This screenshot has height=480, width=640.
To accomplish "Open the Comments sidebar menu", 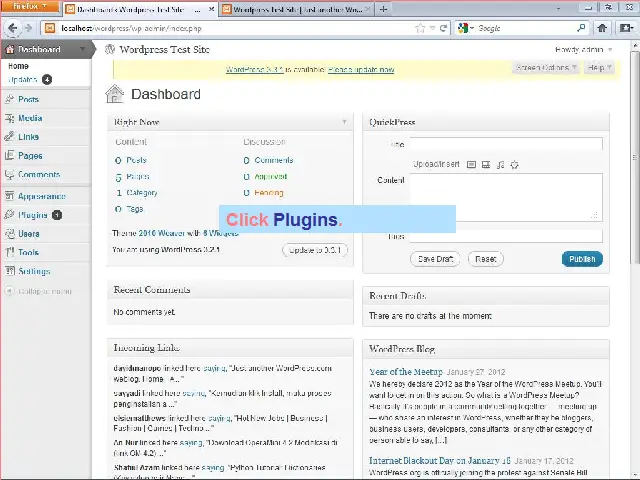I will [39, 174].
